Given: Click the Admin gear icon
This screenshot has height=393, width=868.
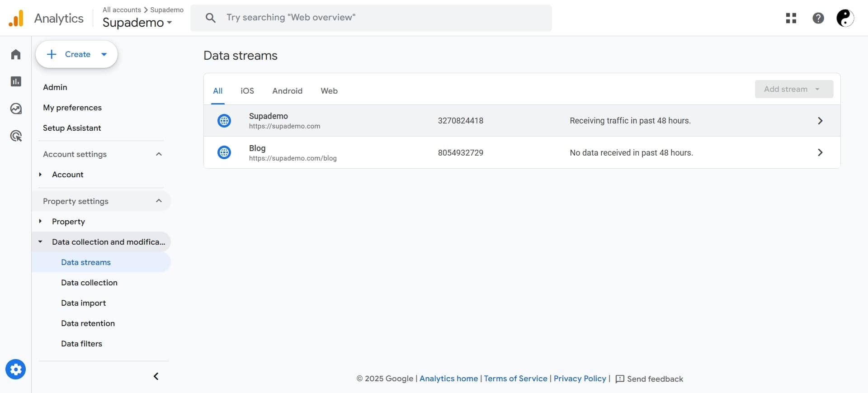Looking at the screenshot, I should pos(16,369).
